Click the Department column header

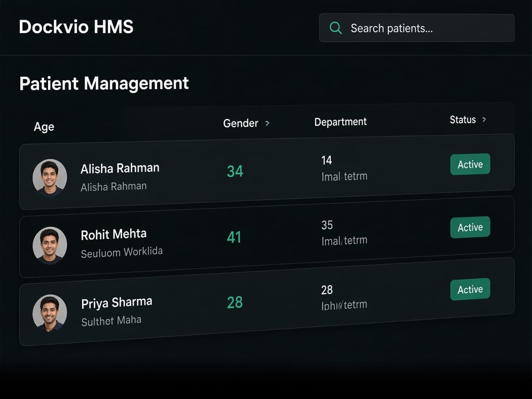[340, 122]
